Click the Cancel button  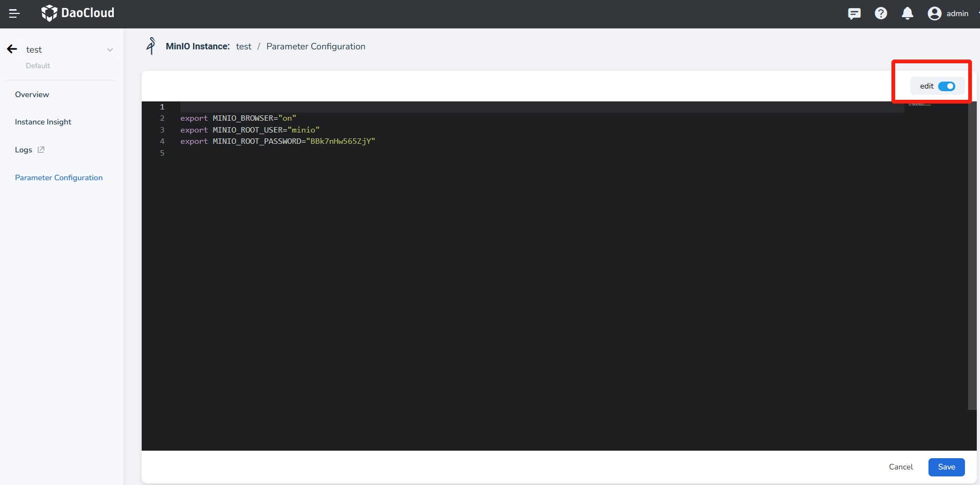click(x=901, y=467)
